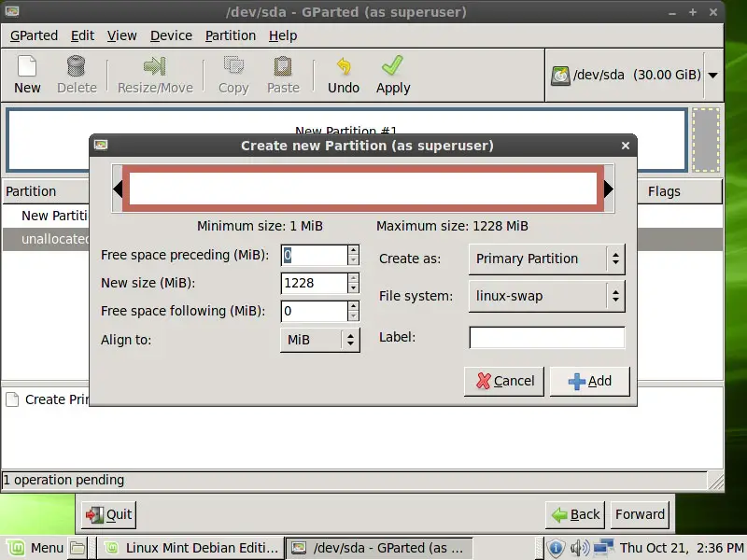747x560 pixels.
Task: Decrease Free space preceding value
Action: coord(353,260)
